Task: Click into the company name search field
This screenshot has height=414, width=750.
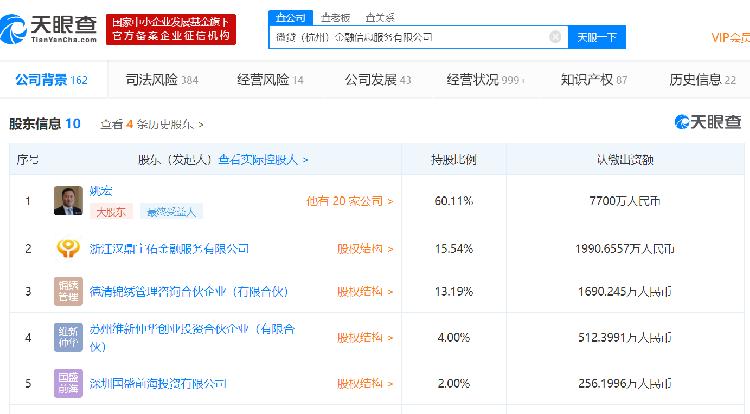Action: 405,37
